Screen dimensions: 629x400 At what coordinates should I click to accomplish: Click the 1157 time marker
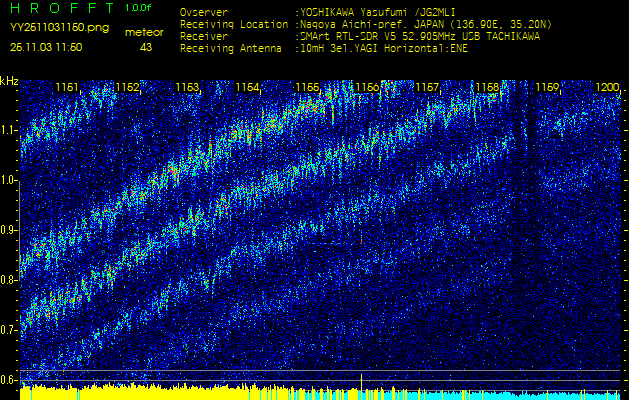428,87
